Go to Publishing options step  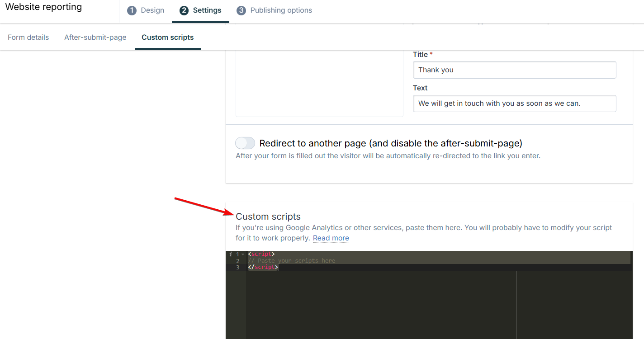[274, 10]
